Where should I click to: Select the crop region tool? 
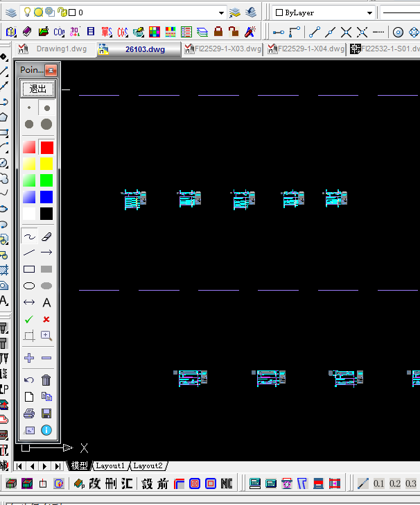[x=29, y=336]
